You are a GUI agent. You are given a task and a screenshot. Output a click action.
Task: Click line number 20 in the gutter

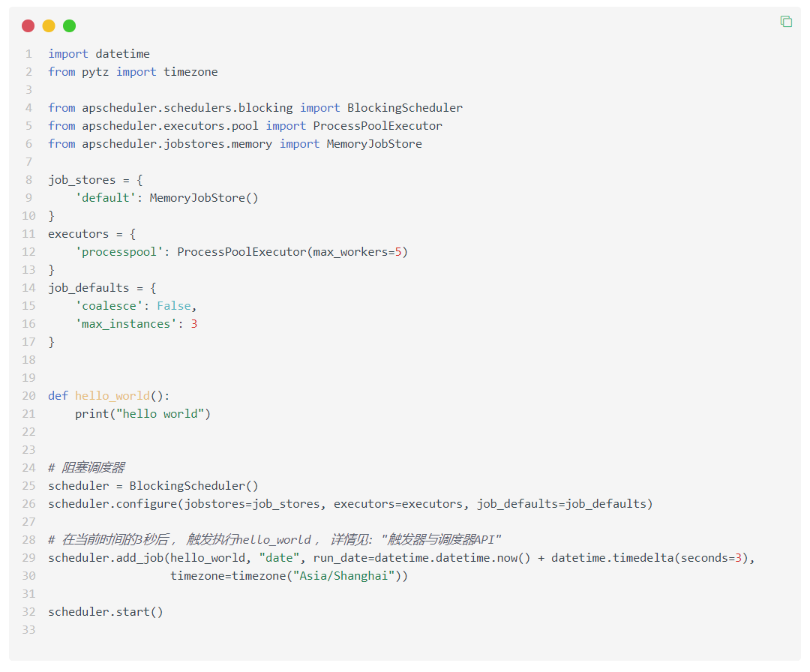tap(28, 396)
